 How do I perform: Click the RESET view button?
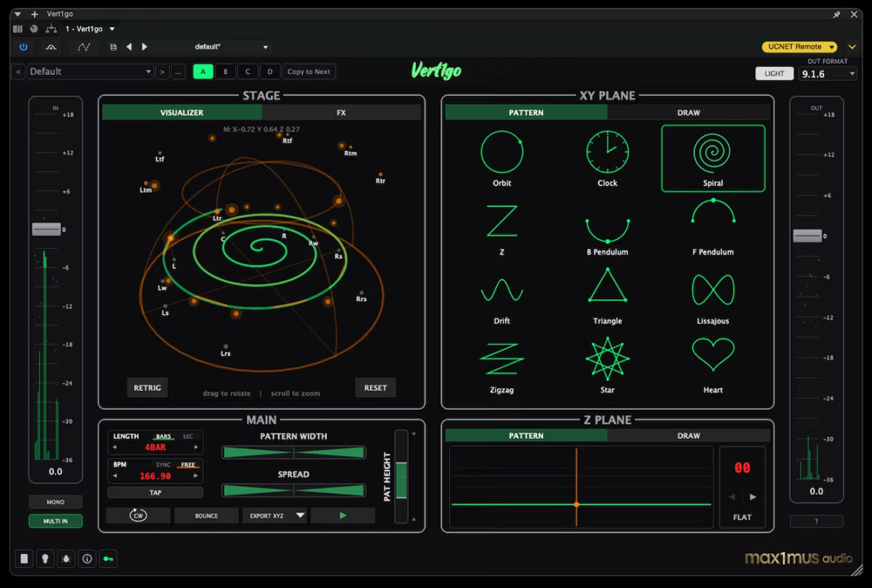376,387
